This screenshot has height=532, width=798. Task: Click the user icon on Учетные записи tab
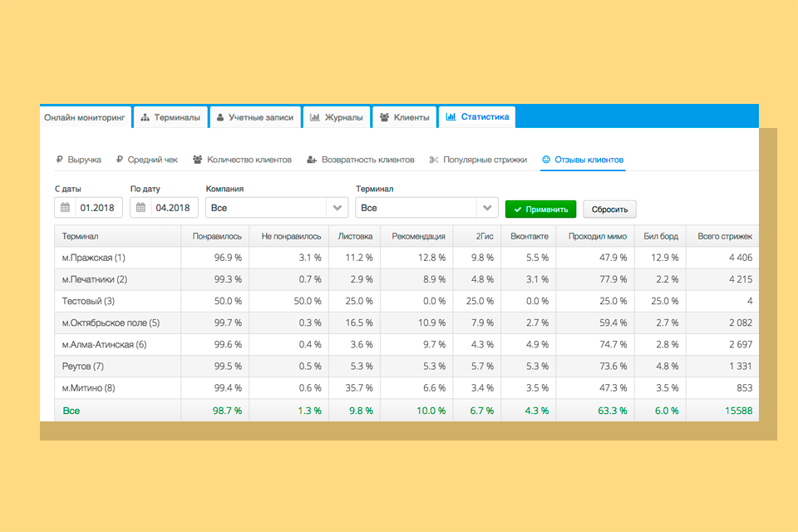point(220,118)
